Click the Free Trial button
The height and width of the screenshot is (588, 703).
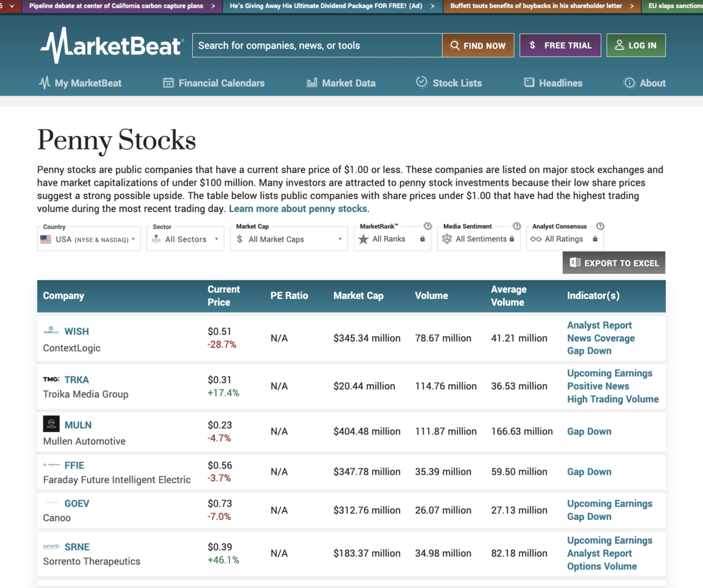(x=560, y=45)
